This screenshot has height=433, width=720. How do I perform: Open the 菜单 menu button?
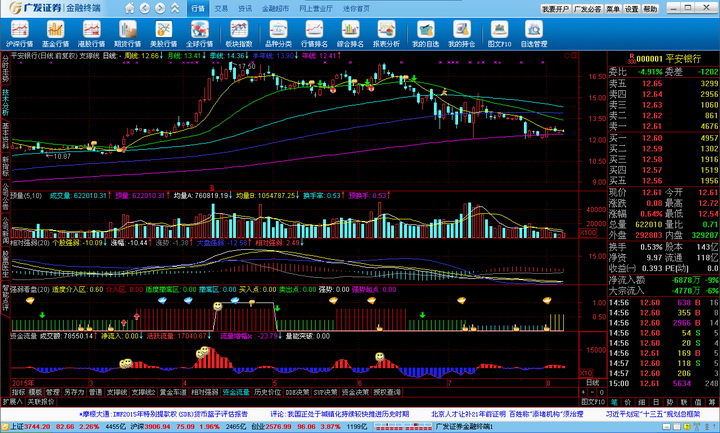click(x=613, y=9)
